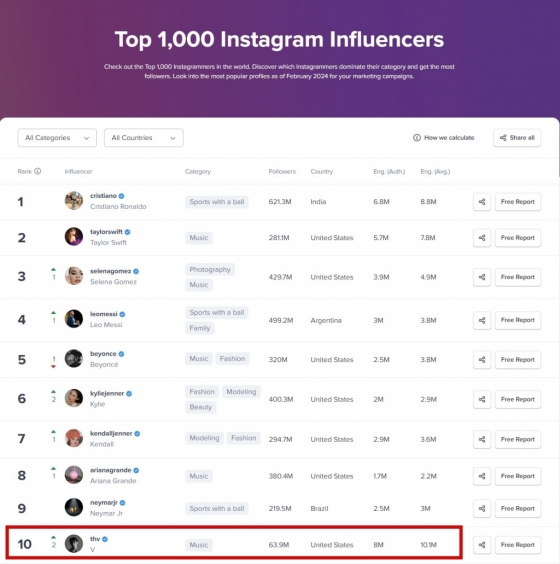Viewport: 560px width, 564px height.
Task: Select Sports with a ball tag for neymarjr
Action: click(217, 509)
